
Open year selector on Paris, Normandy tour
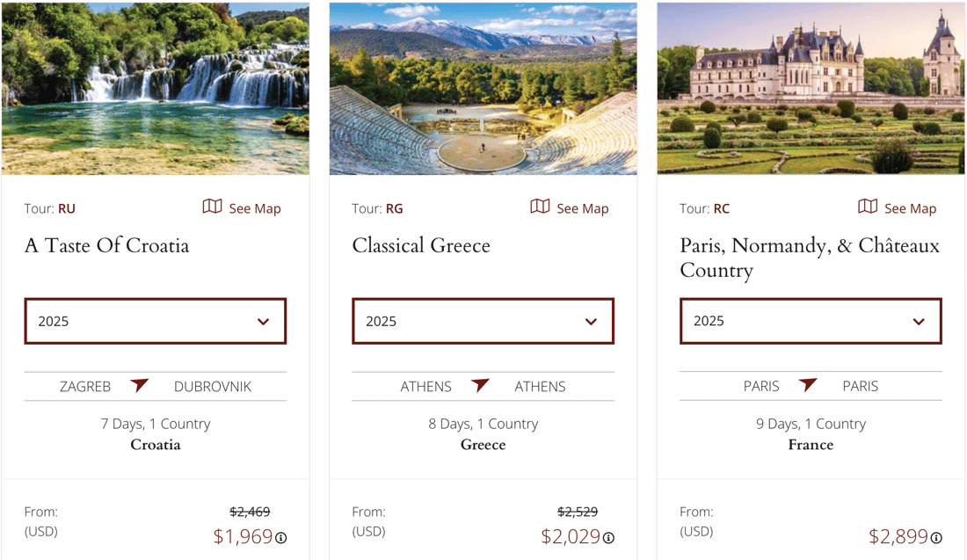811,322
